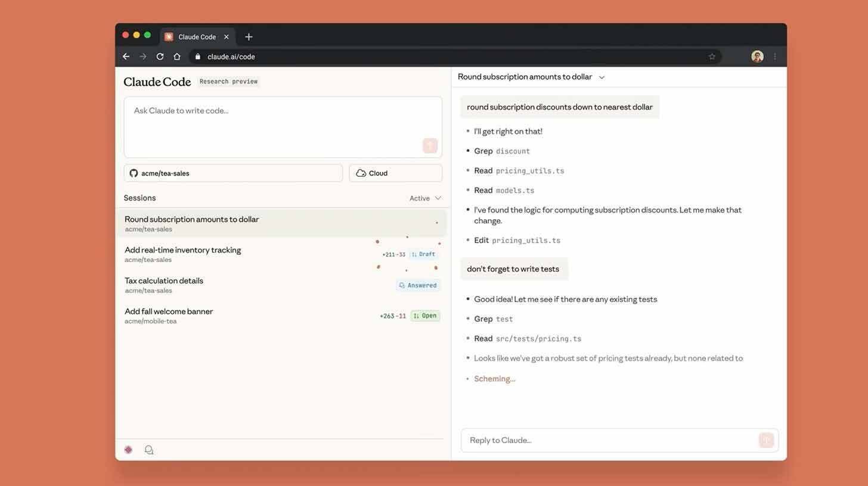The width and height of the screenshot is (868, 486).
Task: Click the browser forward arrow
Action: point(143,57)
